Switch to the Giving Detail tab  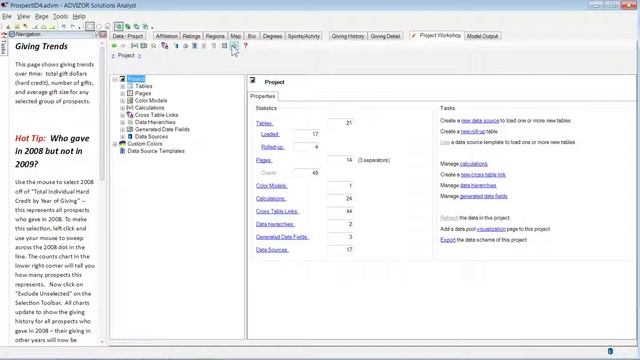pyautogui.click(x=385, y=36)
